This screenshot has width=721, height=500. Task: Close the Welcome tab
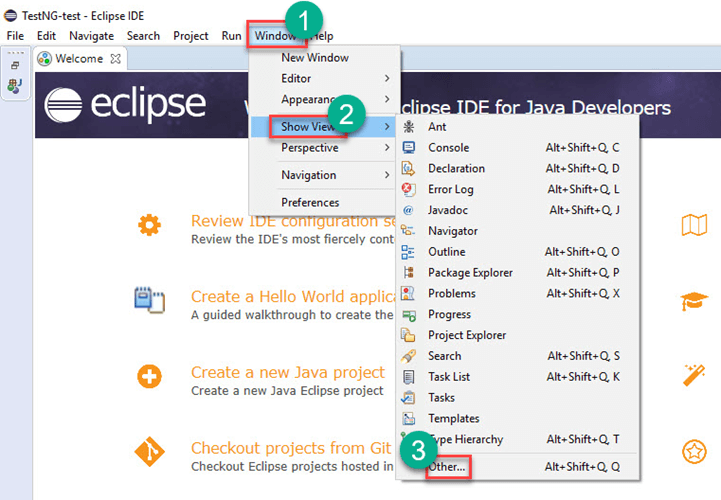[116, 59]
